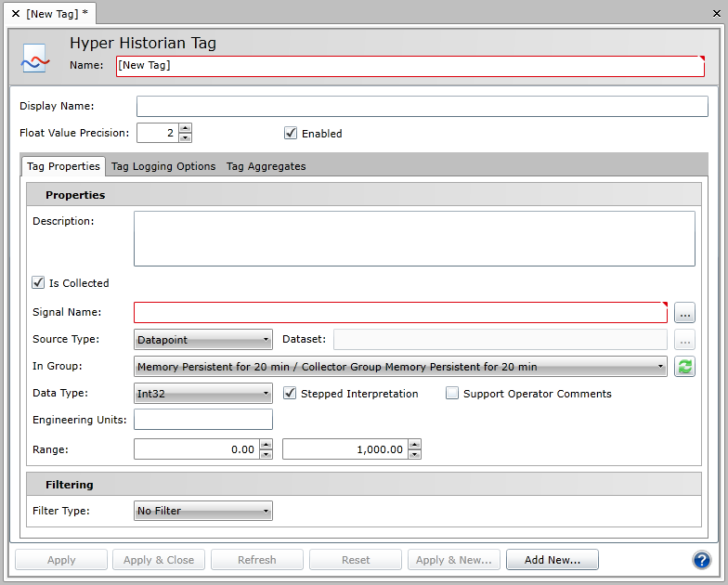728x585 pixels.
Task: Decrease Float Value Precision with down arrow
Action: point(186,137)
